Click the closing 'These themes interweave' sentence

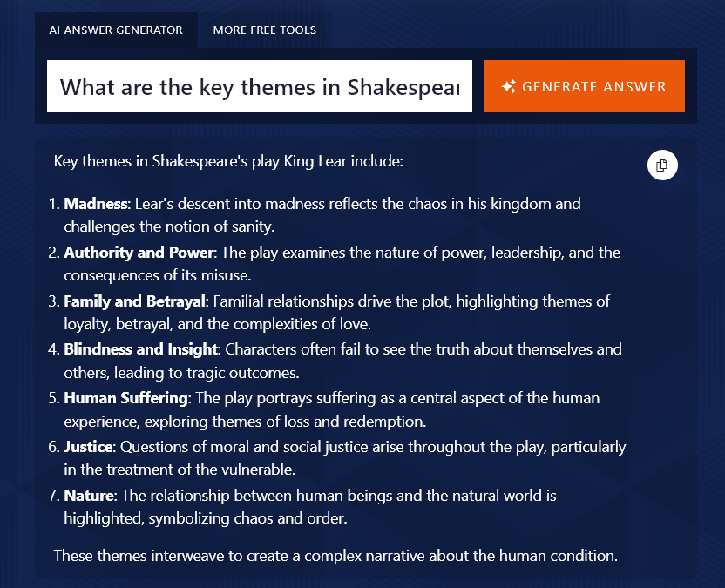click(335, 555)
